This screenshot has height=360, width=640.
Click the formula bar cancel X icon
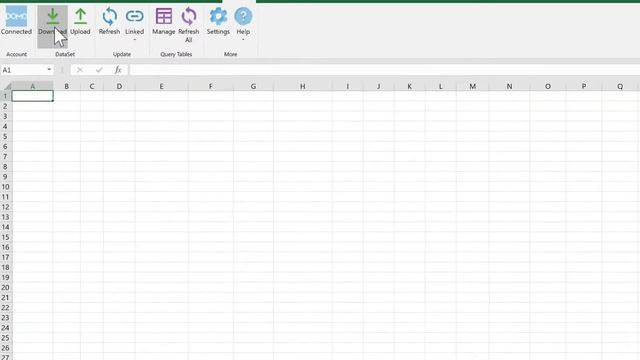pyautogui.click(x=80, y=70)
